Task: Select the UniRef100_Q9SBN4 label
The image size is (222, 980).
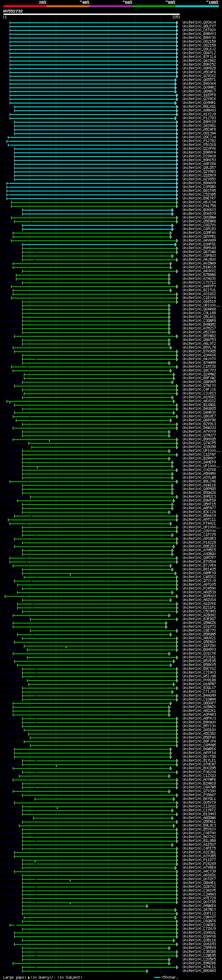Action: 199,218
